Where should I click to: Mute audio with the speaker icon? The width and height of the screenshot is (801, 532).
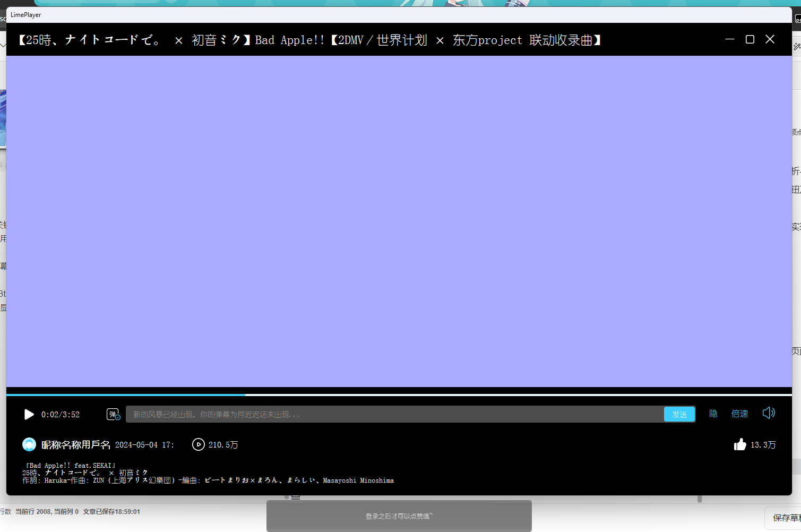point(769,413)
